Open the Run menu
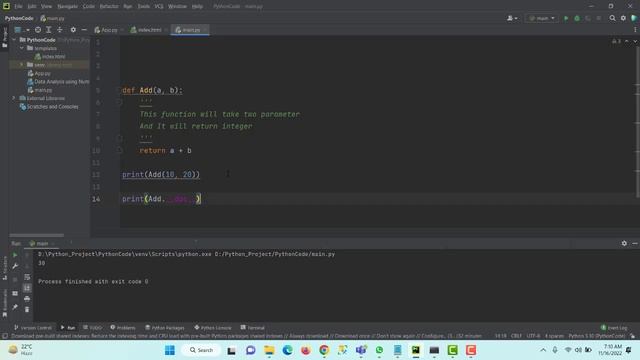 tap(128, 7)
